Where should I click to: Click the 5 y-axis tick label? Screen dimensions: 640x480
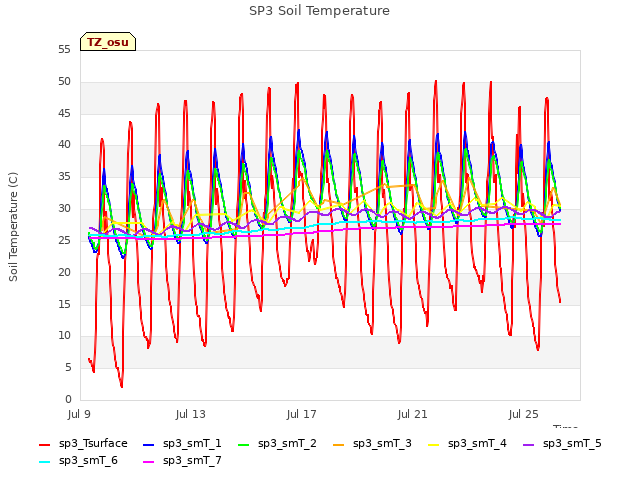point(68,368)
